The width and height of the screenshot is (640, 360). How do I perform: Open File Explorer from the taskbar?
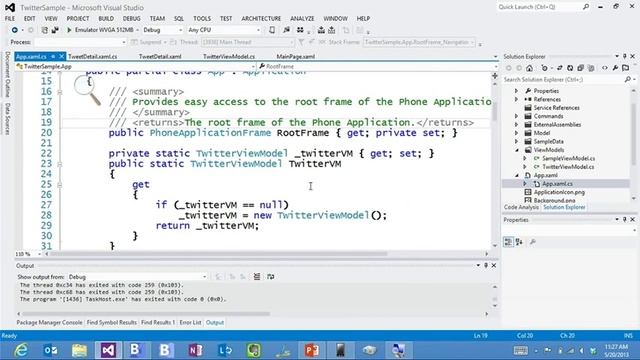[80, 350]
